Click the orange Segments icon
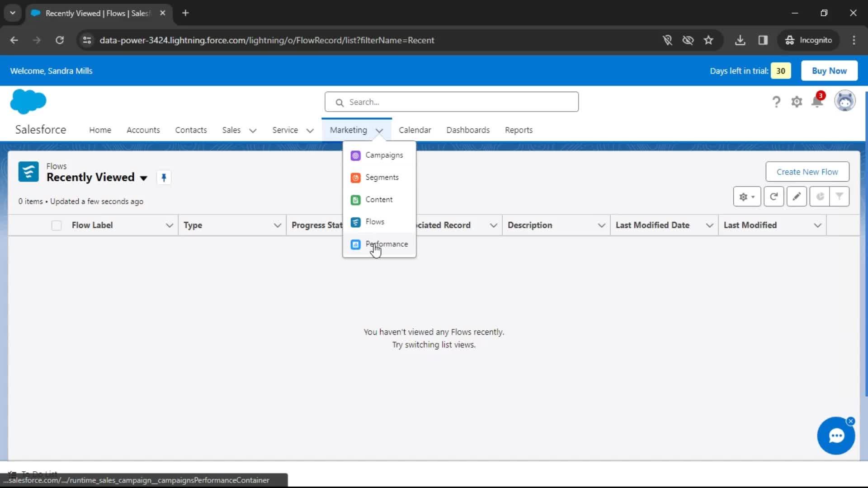 coord(356,178)
